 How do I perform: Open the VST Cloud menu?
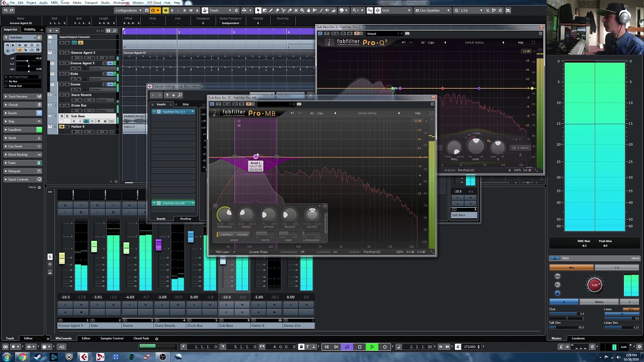tap(153, 3)
